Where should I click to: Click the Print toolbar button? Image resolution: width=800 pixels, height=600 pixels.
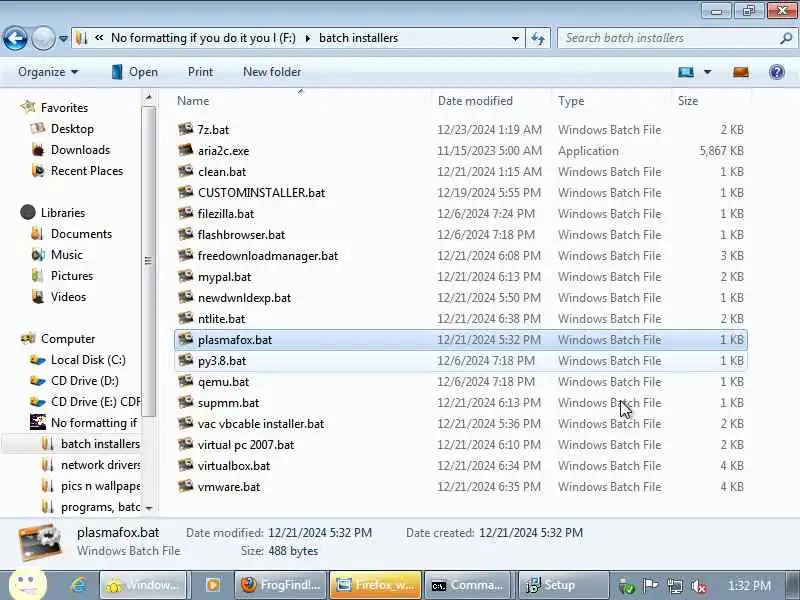coord(200,72)
